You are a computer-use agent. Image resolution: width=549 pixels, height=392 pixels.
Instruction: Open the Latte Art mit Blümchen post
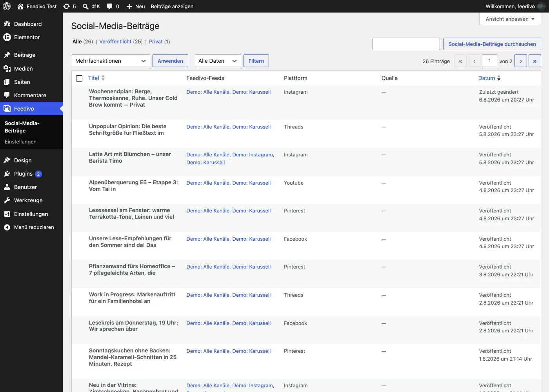pos(130,158)
